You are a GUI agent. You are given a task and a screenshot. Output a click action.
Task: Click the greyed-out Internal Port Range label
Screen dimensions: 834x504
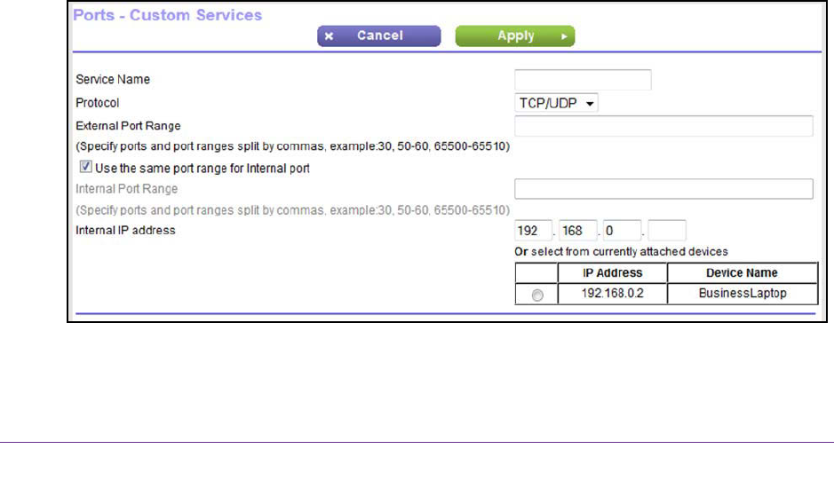[127, 189]
